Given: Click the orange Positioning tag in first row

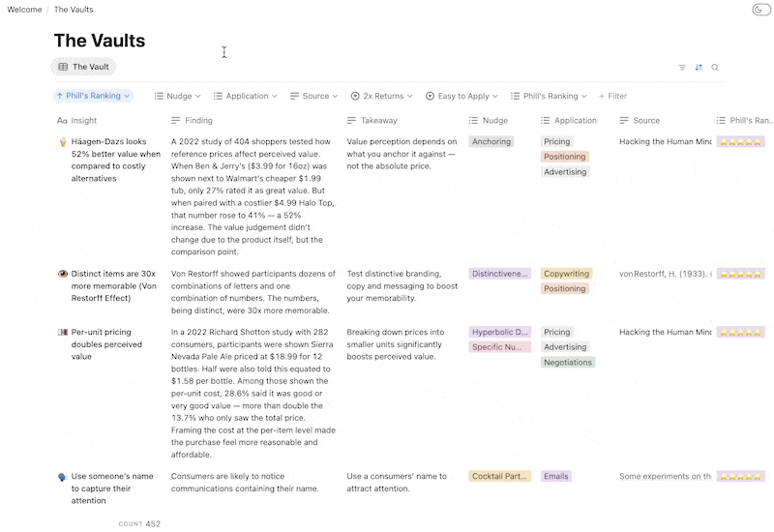Looking at the screenshot, I should tap(565, 157).
